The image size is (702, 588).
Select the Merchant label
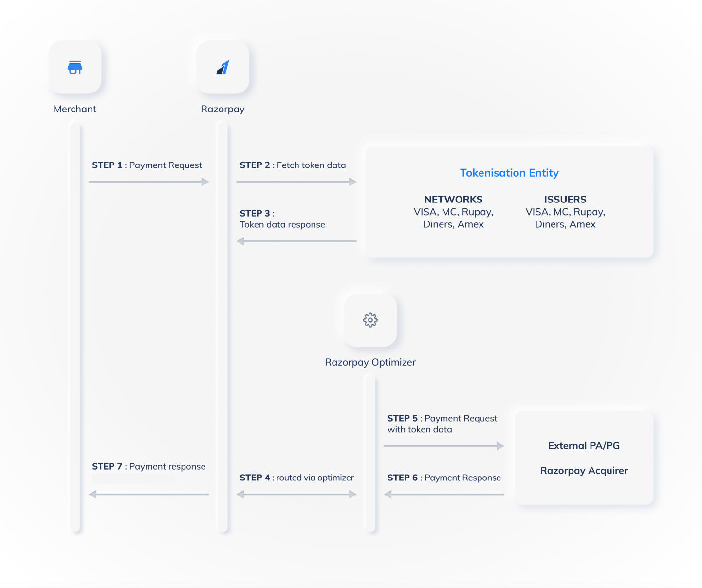click(x=75, y=109)
